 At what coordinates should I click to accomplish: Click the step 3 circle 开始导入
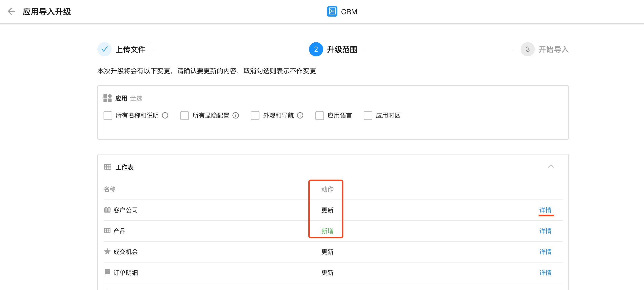point(527,49)
